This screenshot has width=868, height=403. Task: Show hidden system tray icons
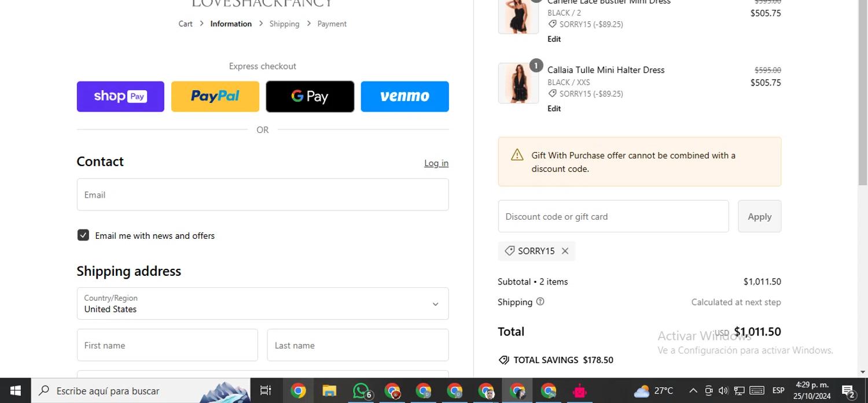[x=693, y=391]
